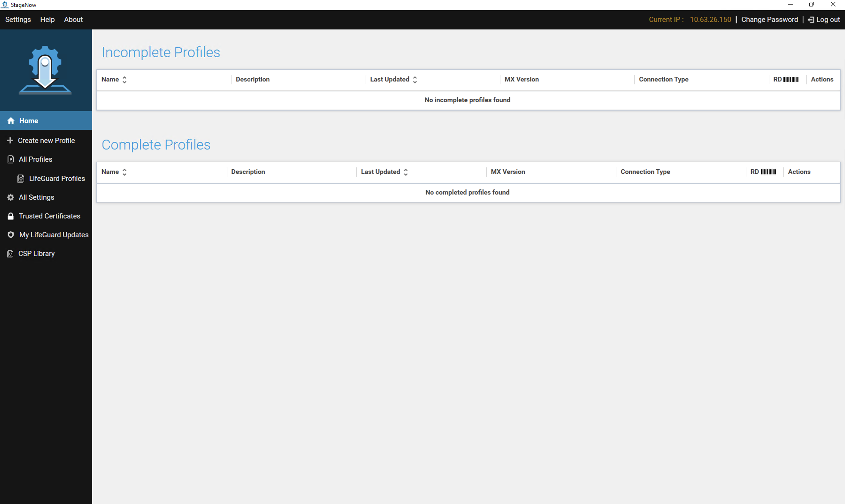Click the Log out arrow icon
This screenshot has width=845, height=504.
[811, 20]
